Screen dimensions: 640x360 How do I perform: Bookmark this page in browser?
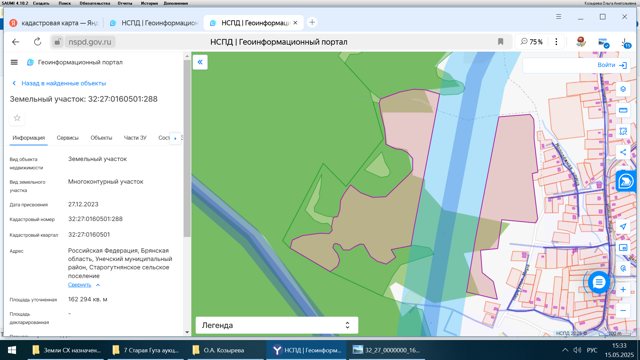coord(500,42)
